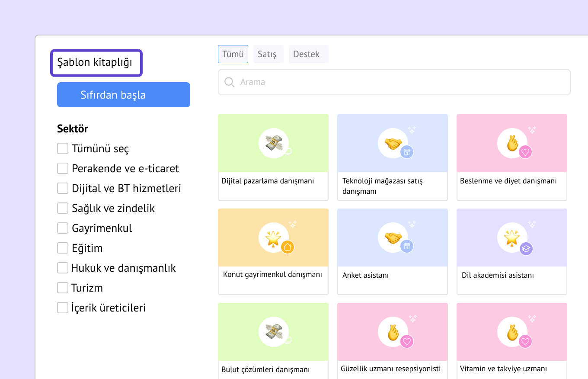Click the handshake icon on Teknoloji mağazası satış danışmanı
This screenshot has height=379, width=588.
393,143
